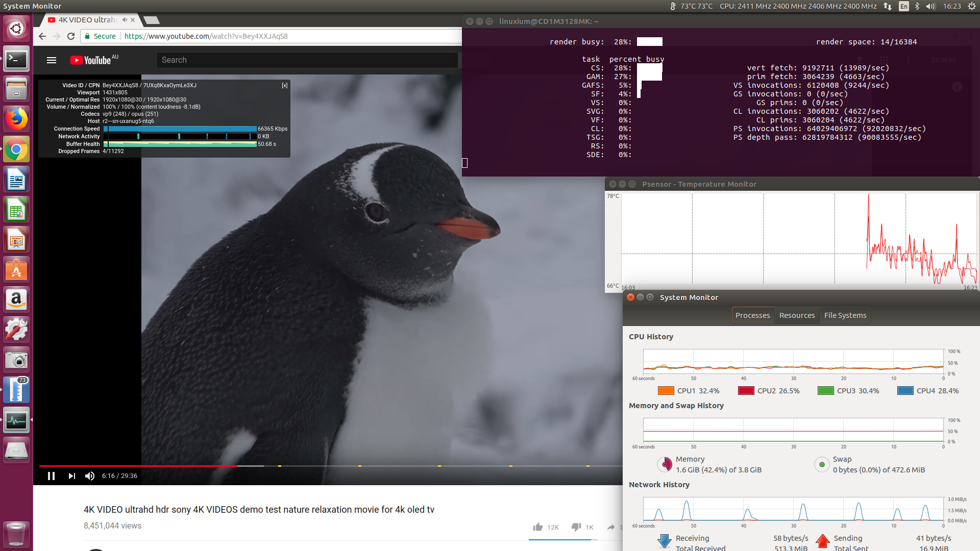This screenshot has width=980, height=551.
Task: Change the CPU4 blue color swatch
Action: pyautogui.click(x=905, y=391)
